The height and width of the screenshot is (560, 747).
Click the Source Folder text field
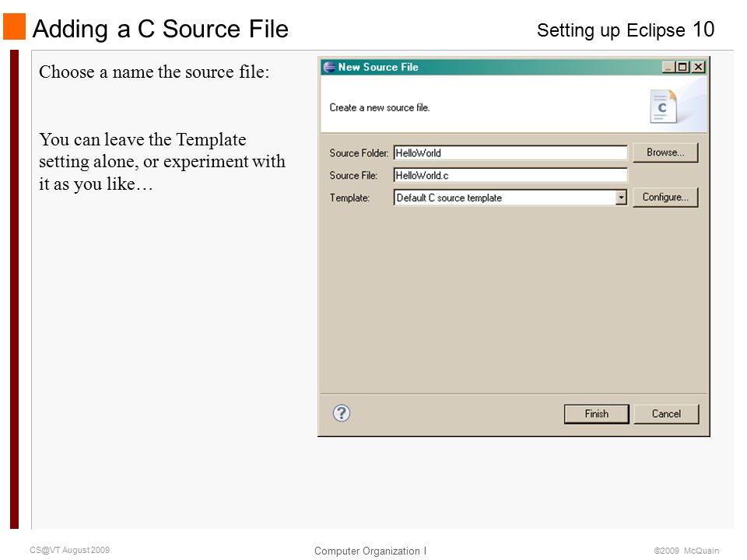[x=510, y=153]
